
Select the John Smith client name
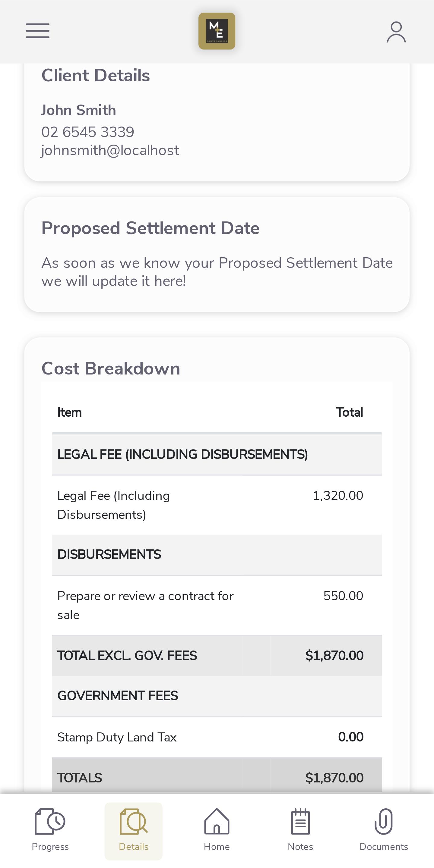click(x=79, y=110)
